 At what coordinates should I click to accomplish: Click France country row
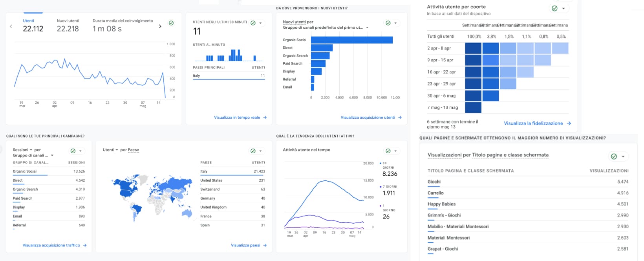[x=232, y=217]
